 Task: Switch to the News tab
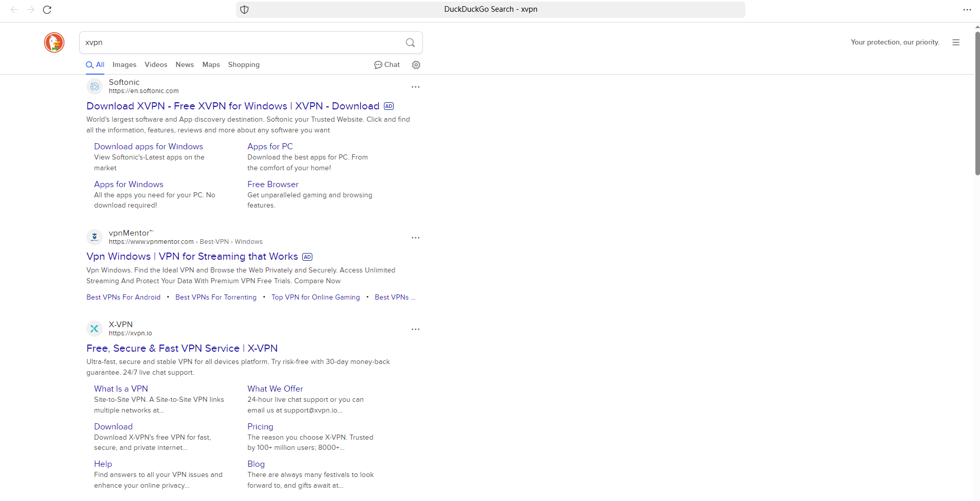(x=185, y=65)
